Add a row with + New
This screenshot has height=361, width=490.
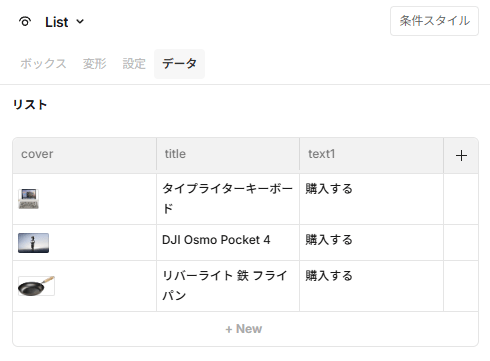pos(245,329)
